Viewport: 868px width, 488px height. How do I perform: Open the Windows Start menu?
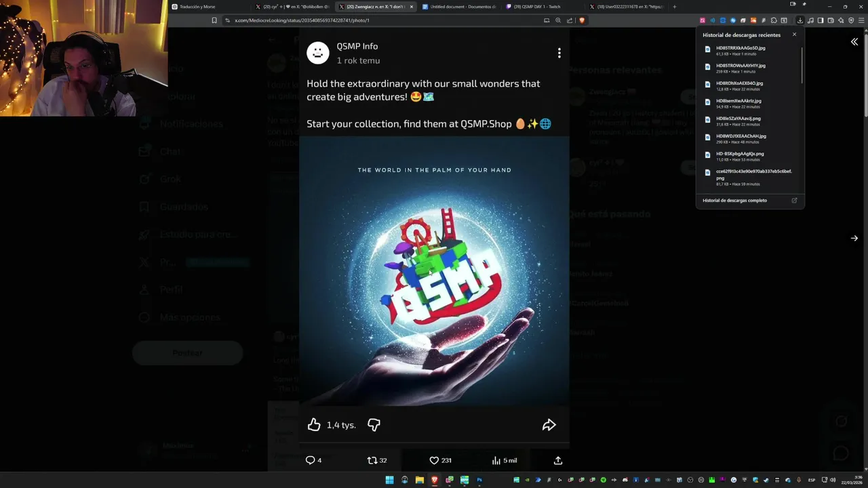(390, 480)
